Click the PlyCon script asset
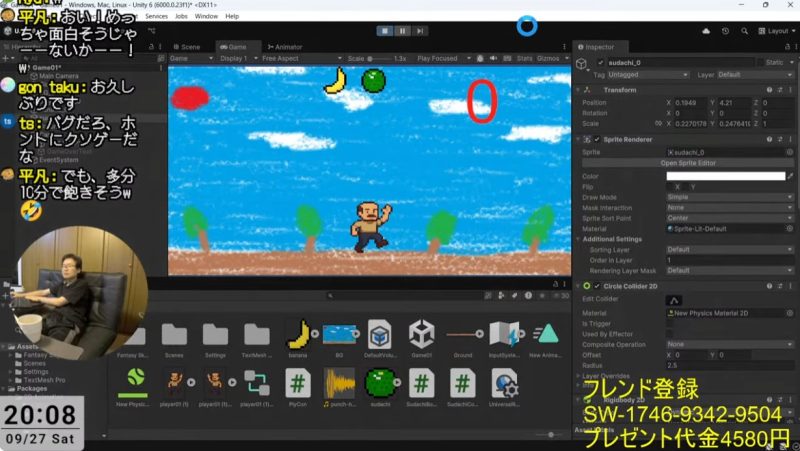Viewport: 800px width, 451px height. click(x=297, y=383)
